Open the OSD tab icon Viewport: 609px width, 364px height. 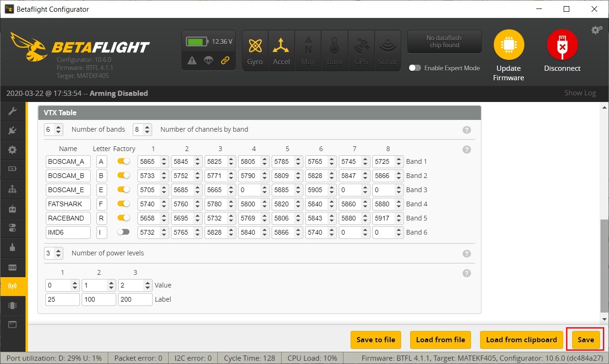coord(13,267)
